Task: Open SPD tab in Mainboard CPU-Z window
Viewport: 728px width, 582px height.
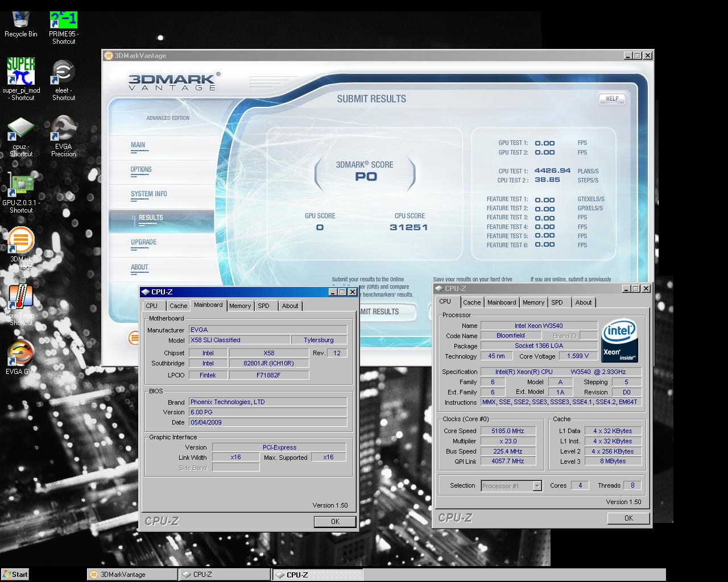Action: pyautogui.click(x=263, y=306)
